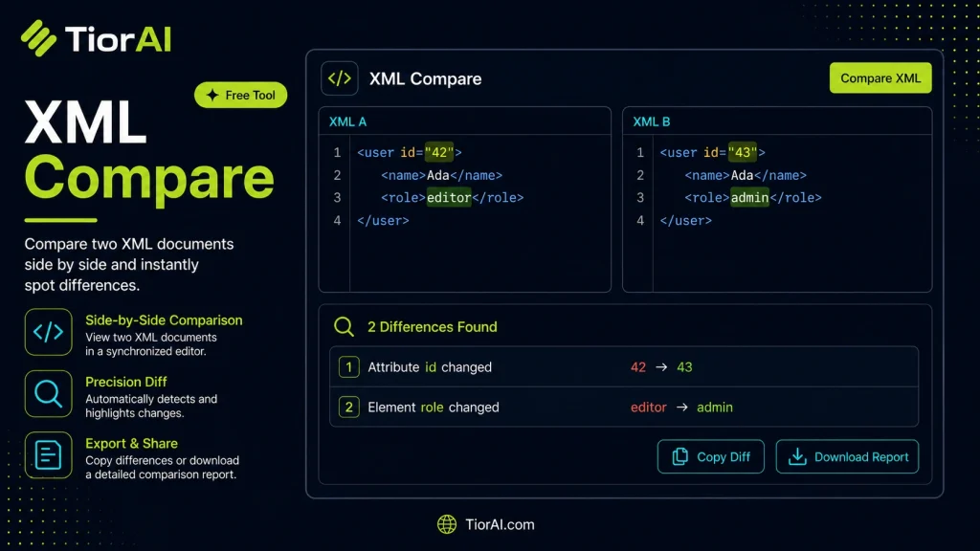The image size is (980, 551).
Task: Click the Free Tool badge
Action: point(240,95)
